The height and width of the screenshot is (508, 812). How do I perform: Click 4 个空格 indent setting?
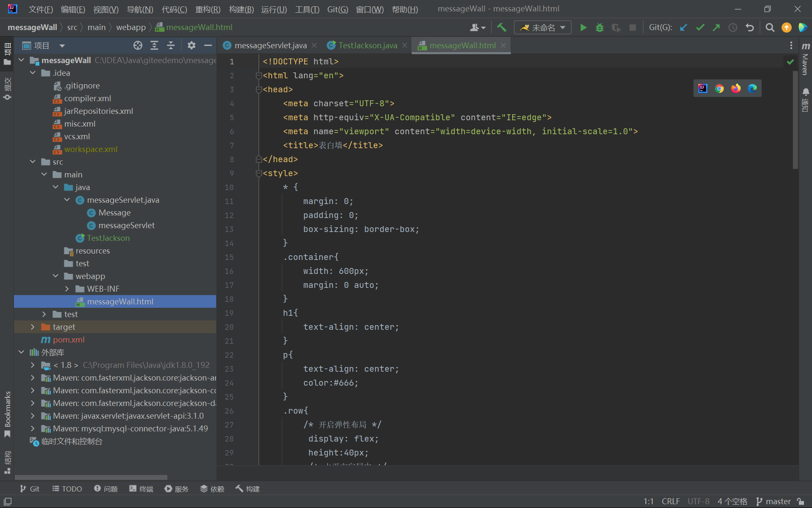732,502
